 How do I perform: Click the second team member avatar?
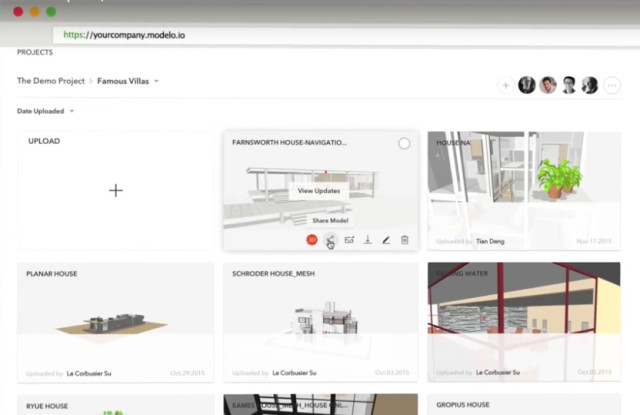click(x=548, y=85)
